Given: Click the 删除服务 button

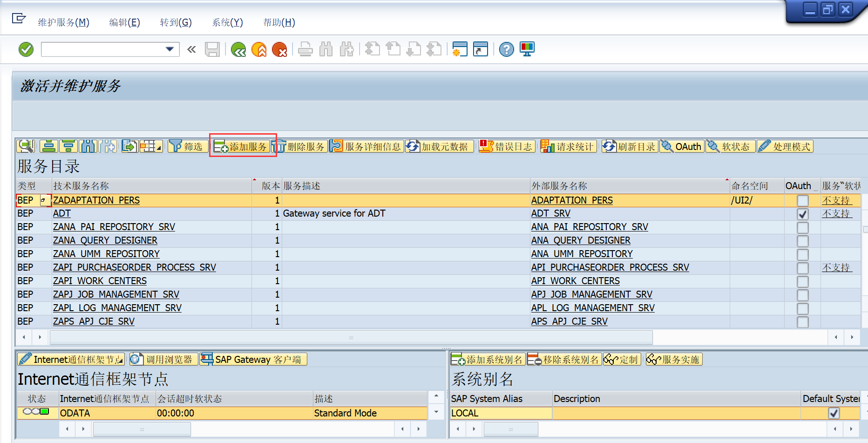Looking at the screenshot, I should coord(299,147).
